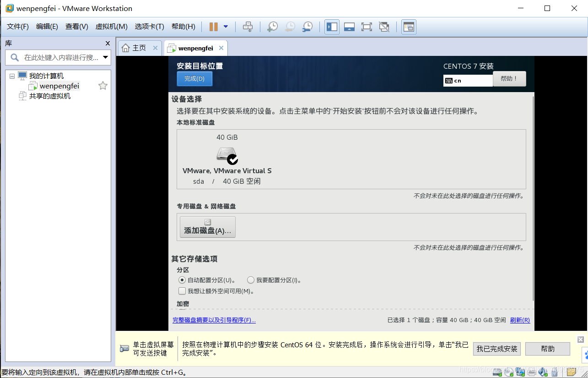Screen dimensions: 588x378
Task: Click the keyboard layout icon beside cn
Action: pyautogui.click(x=449, y=81)
